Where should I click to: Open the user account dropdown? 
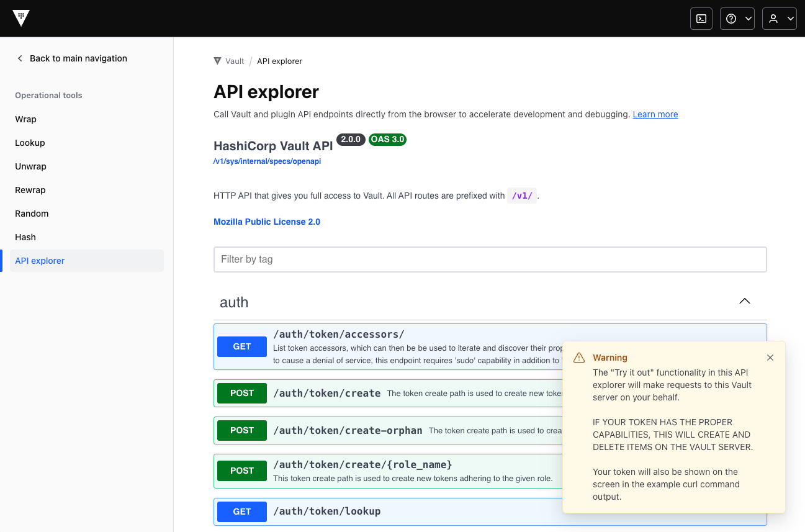(780, 19)
